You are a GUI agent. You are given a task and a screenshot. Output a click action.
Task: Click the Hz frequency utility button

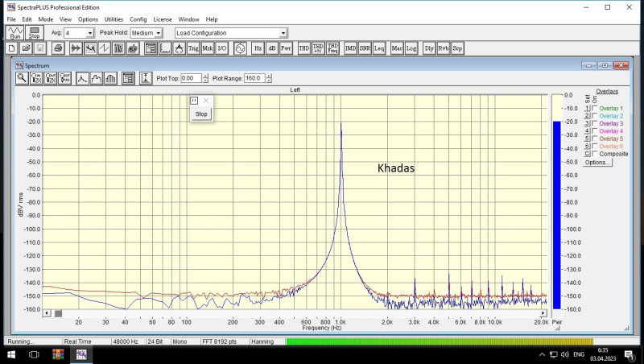(258, 48)
